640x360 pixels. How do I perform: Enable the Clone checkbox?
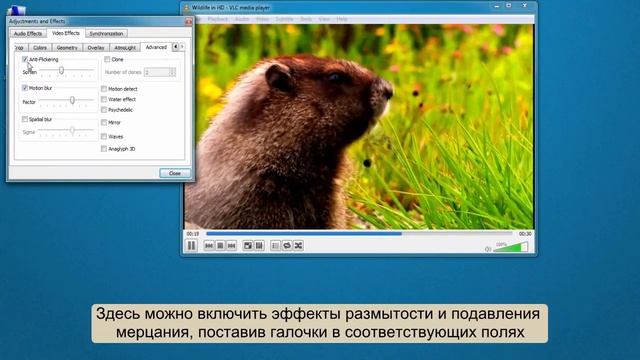(x=107, y=59)
